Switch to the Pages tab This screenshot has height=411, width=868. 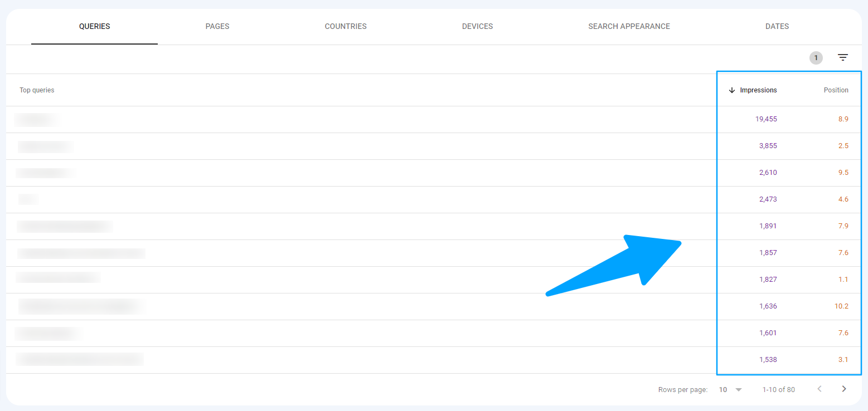[217, 26]
